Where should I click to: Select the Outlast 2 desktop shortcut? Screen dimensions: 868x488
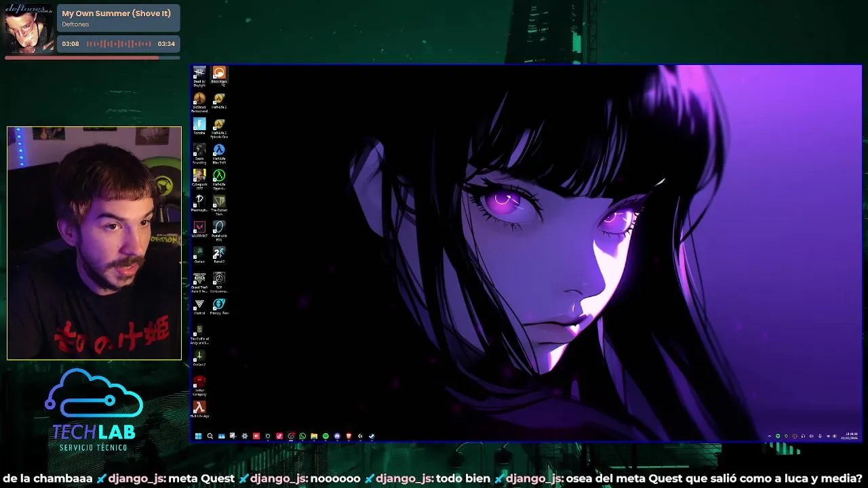pyautogui.click(x=199, y=359)
